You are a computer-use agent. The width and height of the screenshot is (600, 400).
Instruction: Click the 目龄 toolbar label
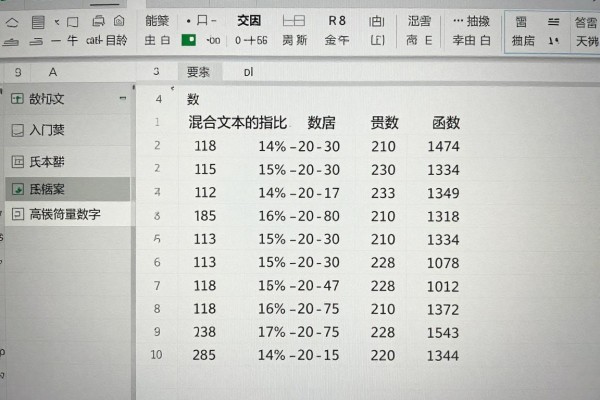click(116, 40)
